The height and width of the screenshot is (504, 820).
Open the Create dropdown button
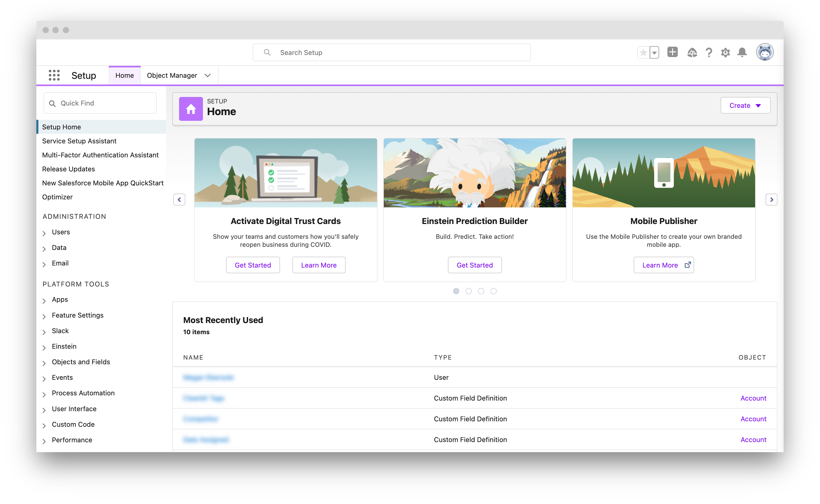[x=745, y=106]
